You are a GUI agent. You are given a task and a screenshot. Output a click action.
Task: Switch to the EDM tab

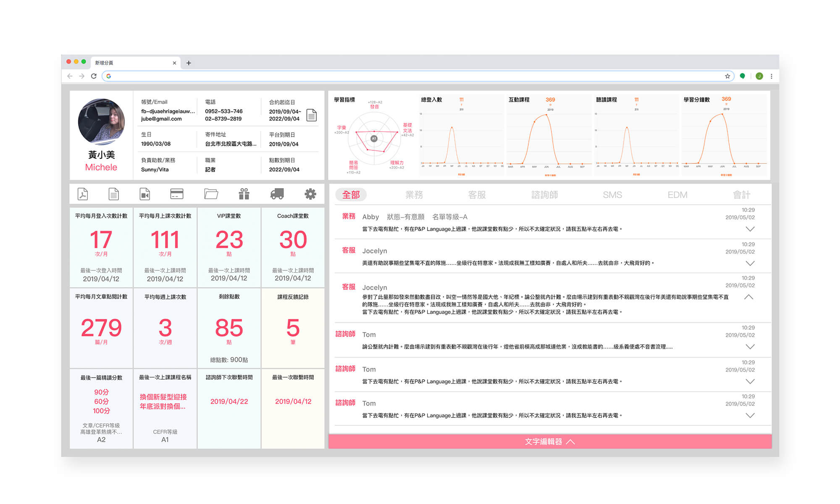(x=677, y=195)
